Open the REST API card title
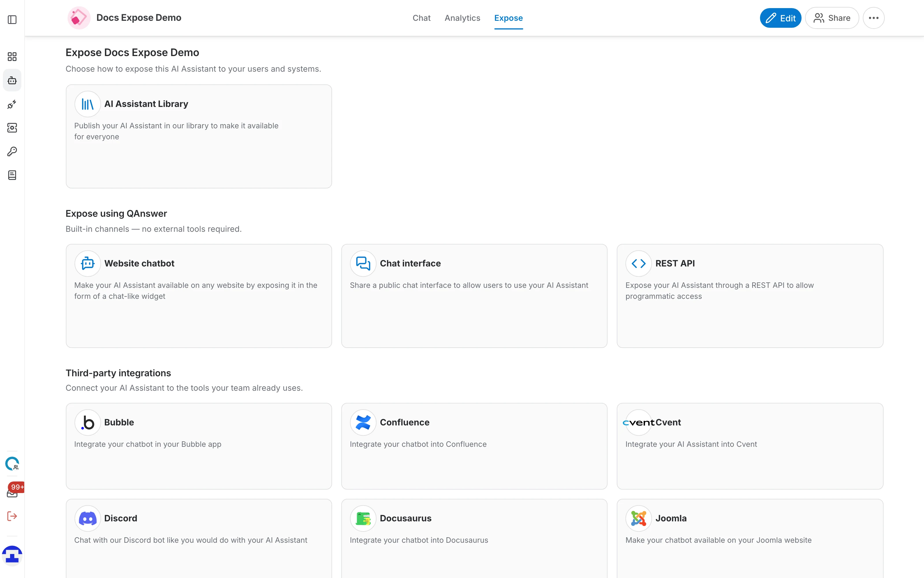Image resolution: width=924 pixels, height=578 pixels. tap(675, 263)
